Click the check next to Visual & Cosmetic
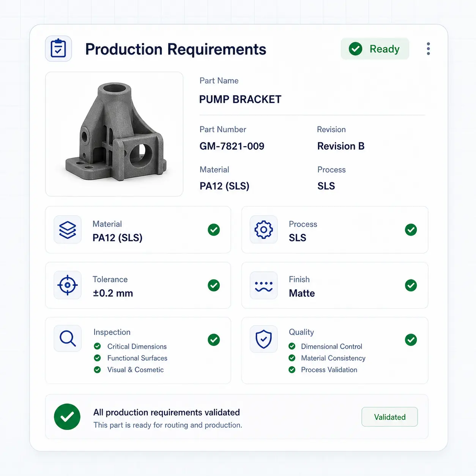Screen dimensions: 476x476 click(x=98, y=370)
